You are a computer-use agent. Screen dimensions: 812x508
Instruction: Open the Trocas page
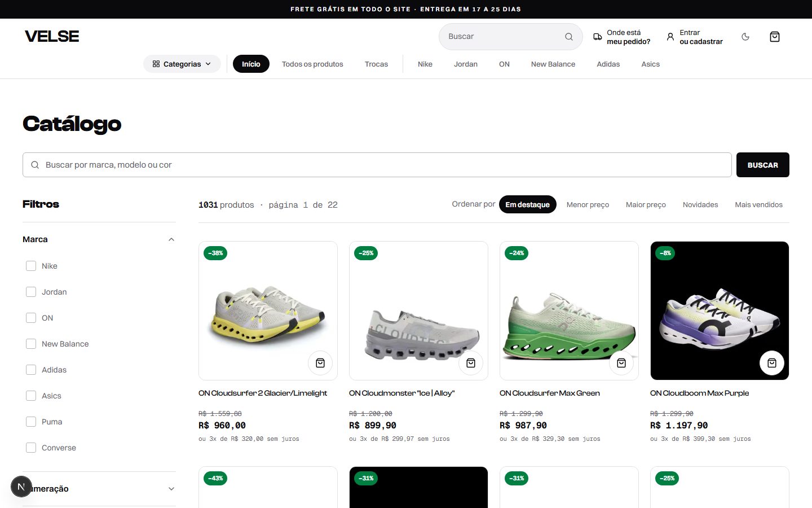point(376,64)
